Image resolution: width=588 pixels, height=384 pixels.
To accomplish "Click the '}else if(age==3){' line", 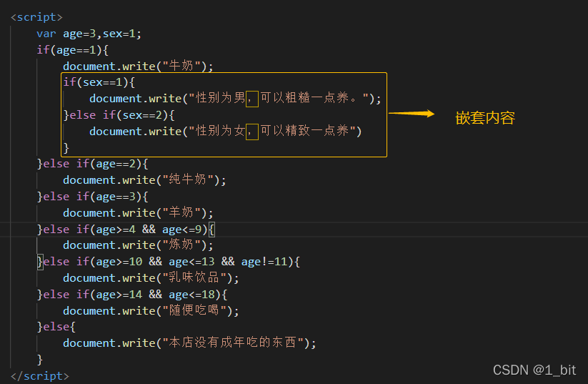I will (x=93, y=197).
